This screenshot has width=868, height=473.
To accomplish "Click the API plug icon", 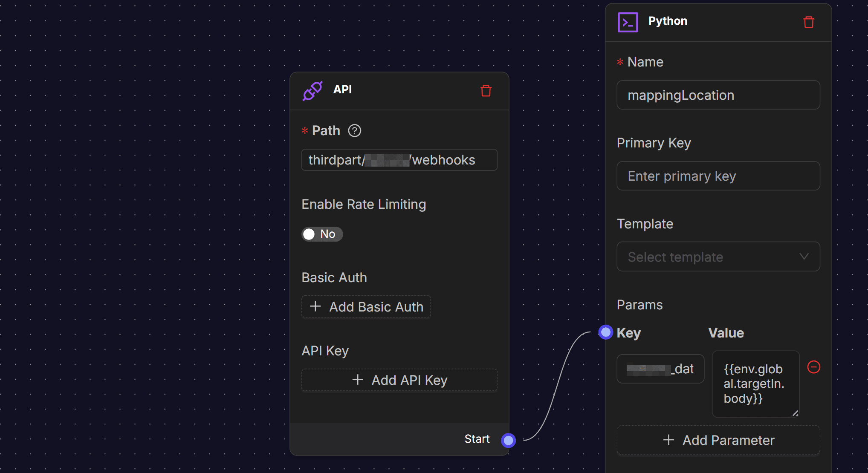I will click(312, 90).
